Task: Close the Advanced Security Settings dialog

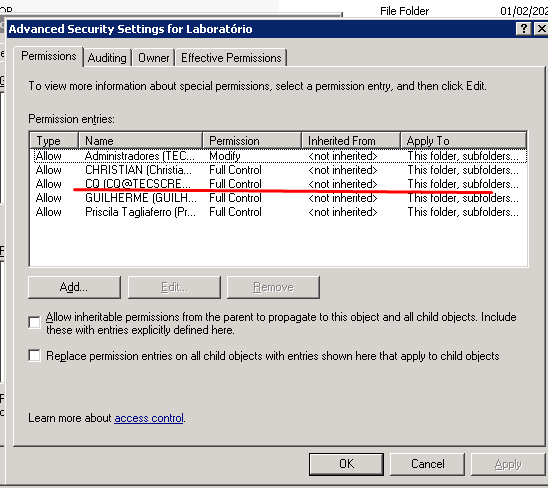Action: (541, 29)
